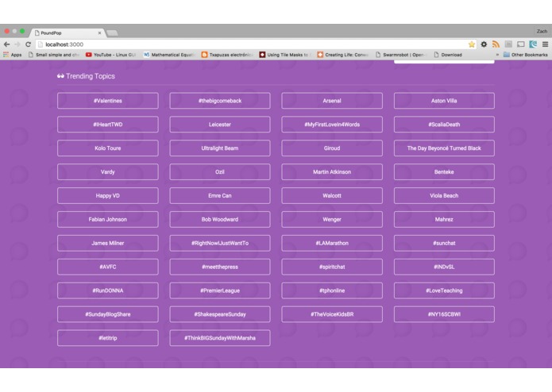Screen dimensions: 552x392
Task: Pick the #IHeartTWD topic
Action: [108, 125]
